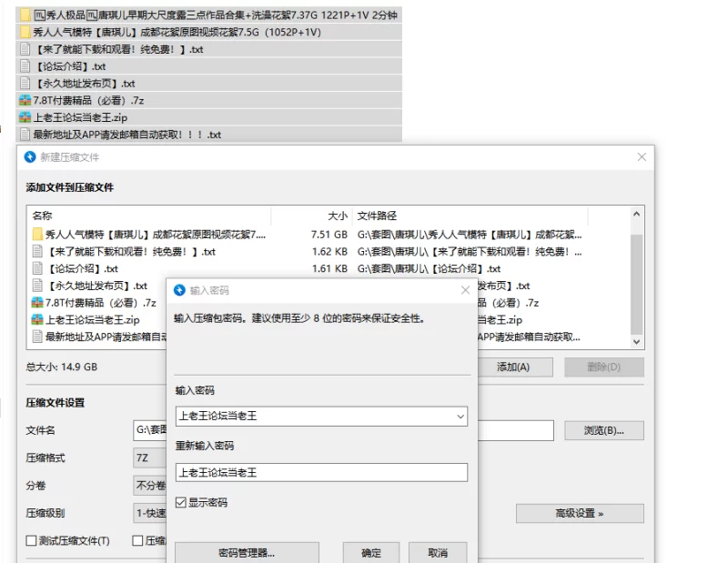The width and height of the screenshot is (728, 563).
Task: Enable the 测试压缩文件(T) checkbox
Action: [32, 541]
